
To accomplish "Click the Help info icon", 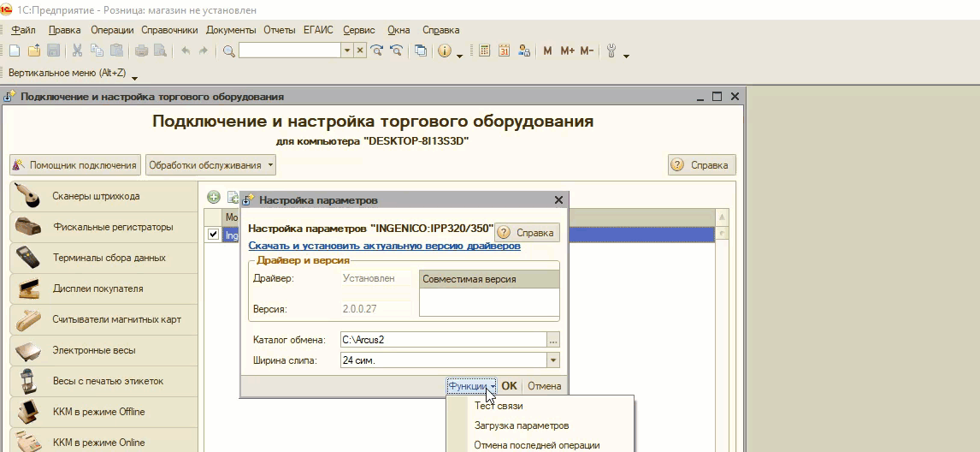I will [445, 51].
